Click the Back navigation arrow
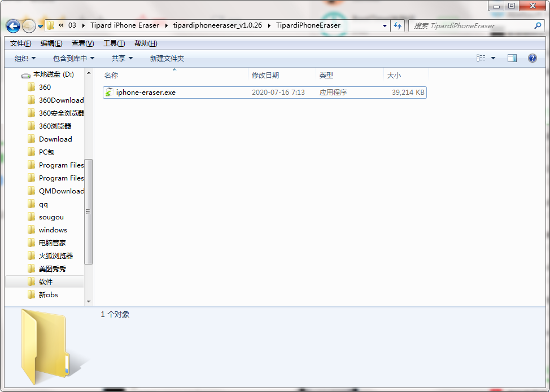Image resolution: width=550 pixels, height=392 pixels. (x=13, y=25)
